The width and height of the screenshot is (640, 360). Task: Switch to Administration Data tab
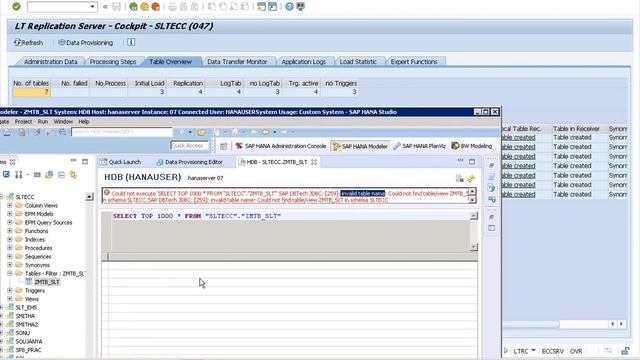point(50,62)
